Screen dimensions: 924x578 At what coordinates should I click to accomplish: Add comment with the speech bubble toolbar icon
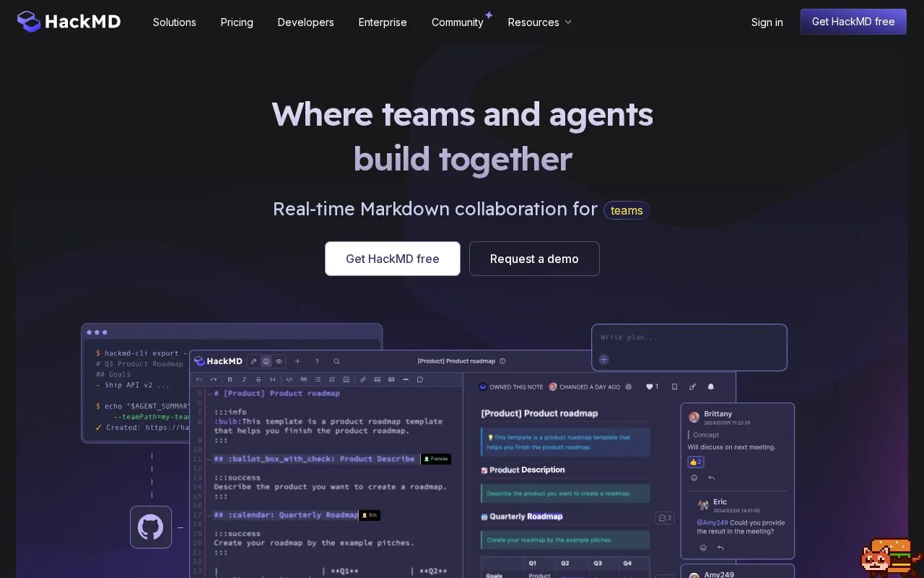pos(420,379)
